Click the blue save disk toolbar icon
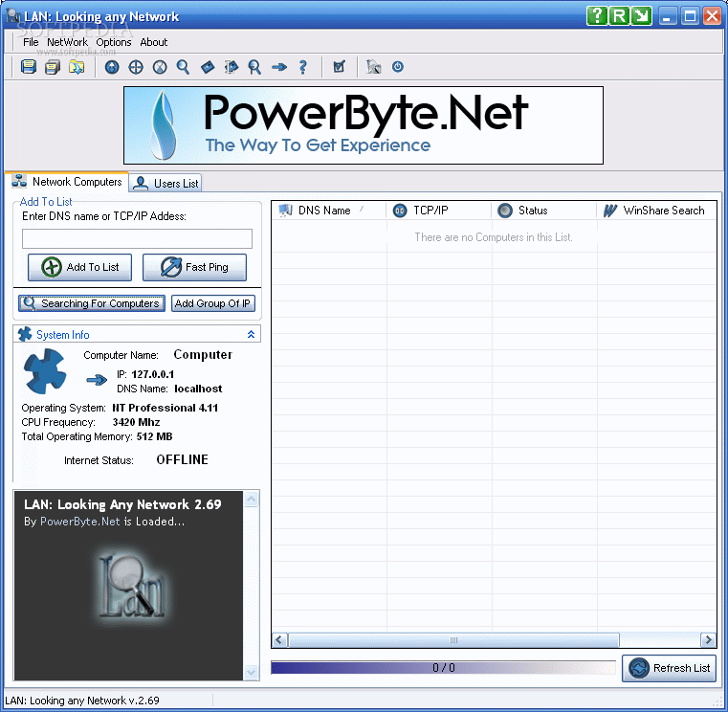 (x=29, y=67)
